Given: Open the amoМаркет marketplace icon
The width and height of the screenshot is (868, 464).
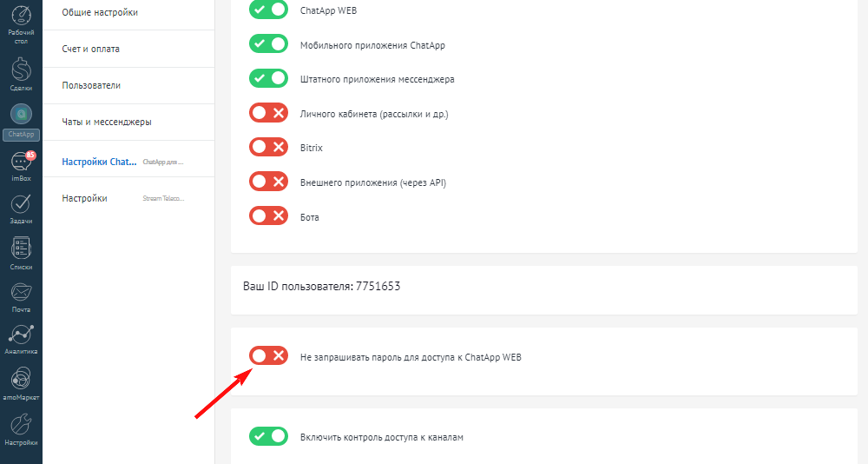Looking at the screenshot, I should pos(21,381).
